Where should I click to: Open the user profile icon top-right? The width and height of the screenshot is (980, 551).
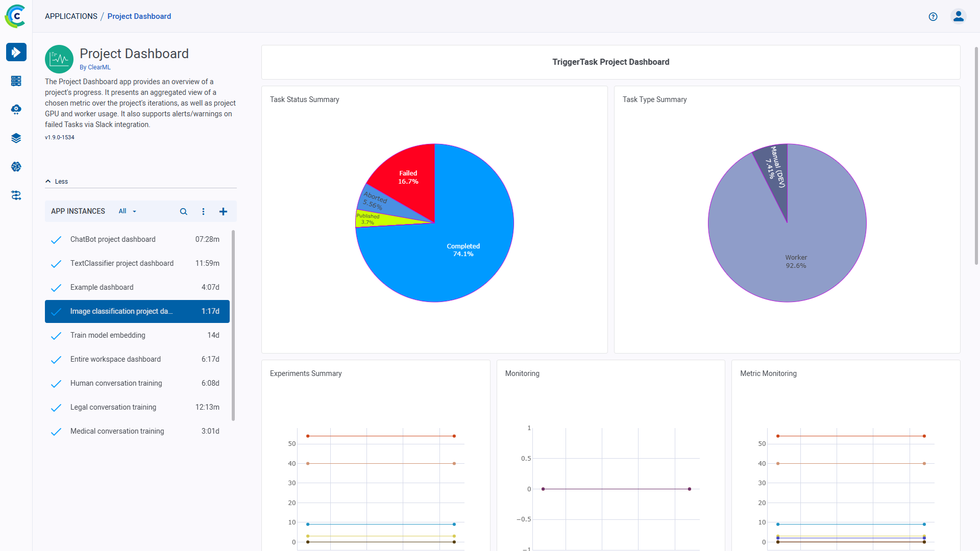pos(958,16)
